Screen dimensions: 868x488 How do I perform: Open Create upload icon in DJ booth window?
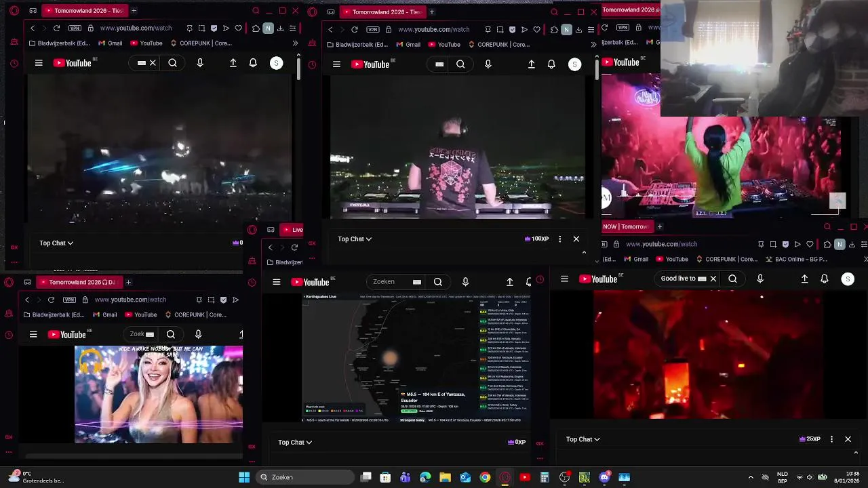pos(532,64)
